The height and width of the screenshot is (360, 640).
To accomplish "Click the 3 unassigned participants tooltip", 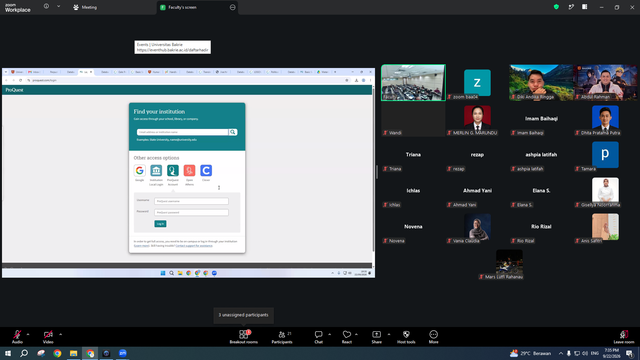I will pos(244,315).
